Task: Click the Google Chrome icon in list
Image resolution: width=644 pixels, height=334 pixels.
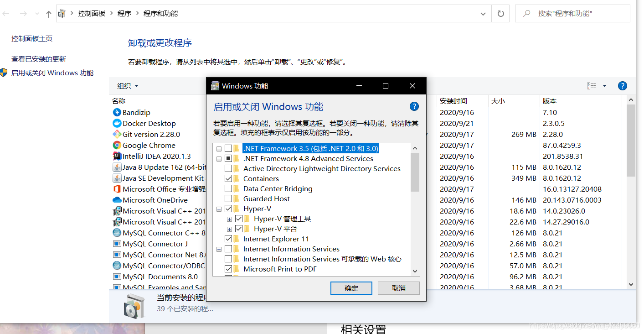Action: tap(117, 145)
